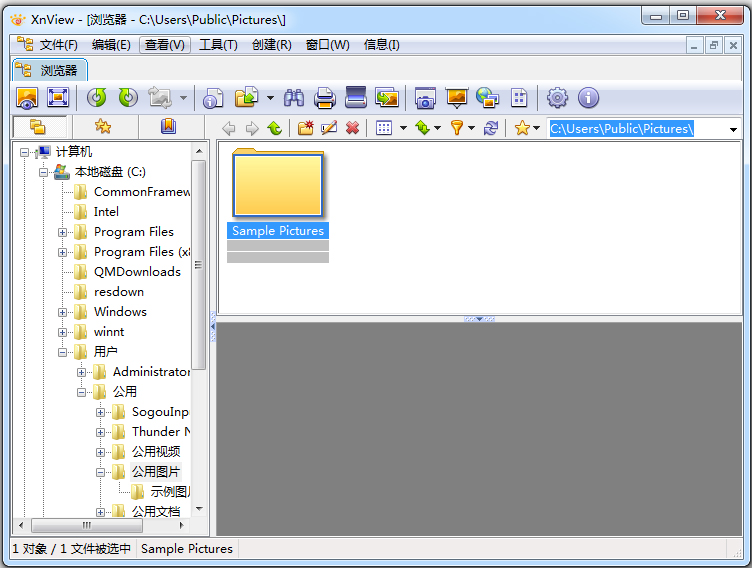The height and width of the screenshot is (568, 752).
Task: Select the Intel folder in tree
Action: [x=106, y=212]
